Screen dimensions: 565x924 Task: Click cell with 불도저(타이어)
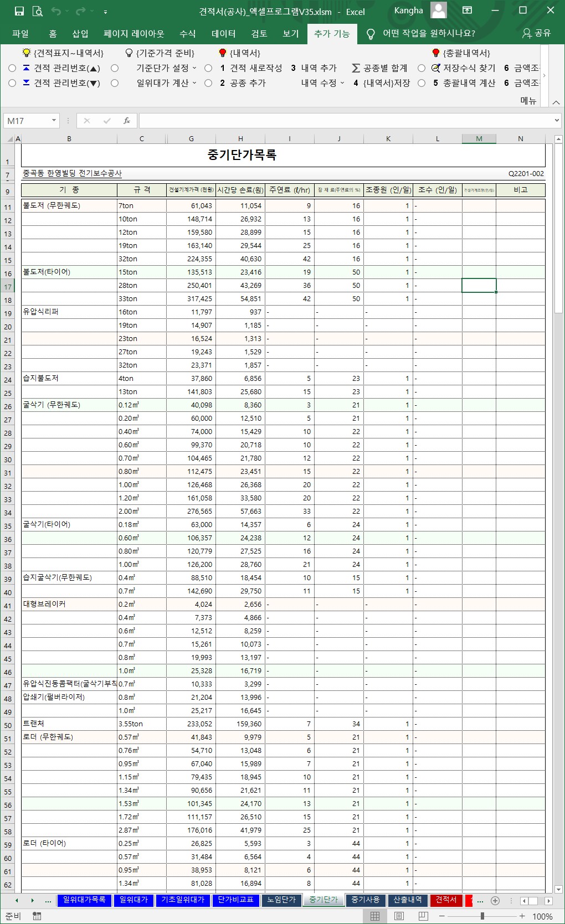click(x=69, y=272)
